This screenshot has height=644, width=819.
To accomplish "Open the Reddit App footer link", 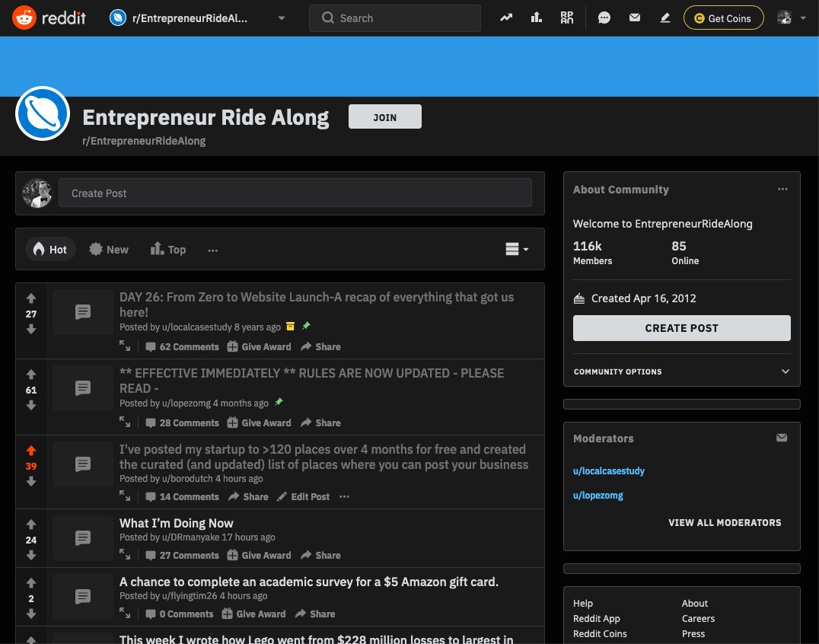I will click(x=597, y=618).
